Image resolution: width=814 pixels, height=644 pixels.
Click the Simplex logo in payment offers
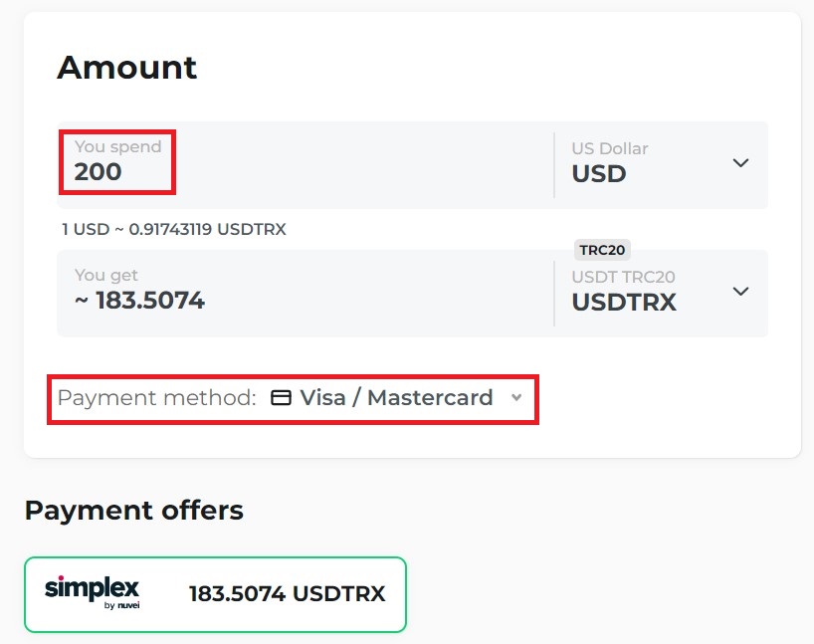[x=92, y=588]
